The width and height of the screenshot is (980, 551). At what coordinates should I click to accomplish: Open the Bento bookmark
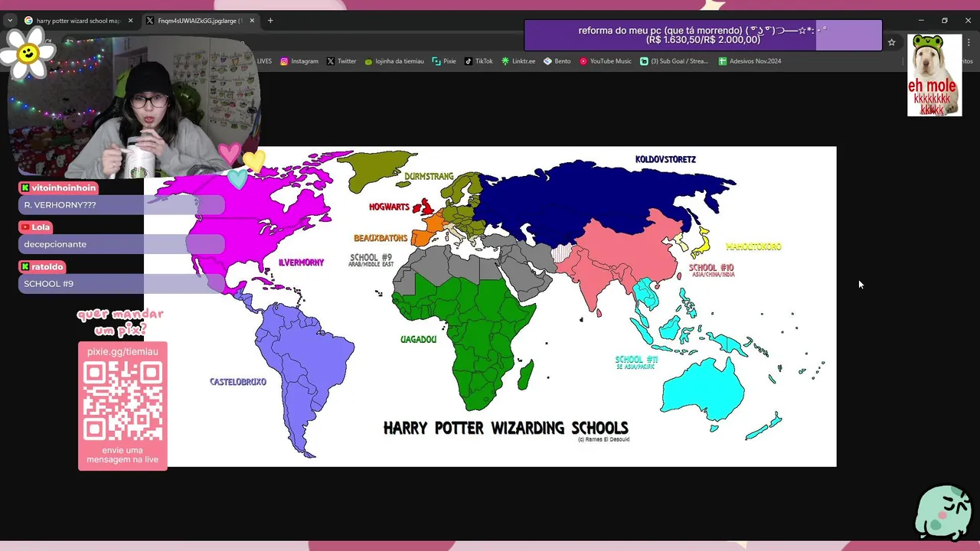(557, 61)
